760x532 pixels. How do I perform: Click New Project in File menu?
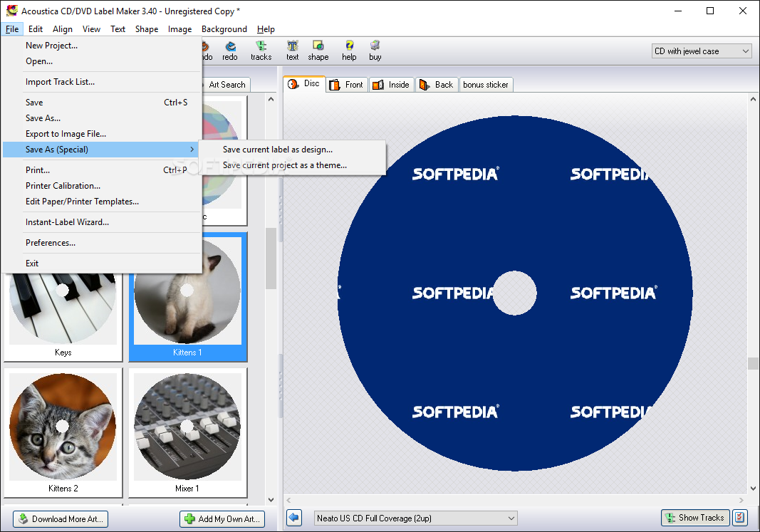51,46
